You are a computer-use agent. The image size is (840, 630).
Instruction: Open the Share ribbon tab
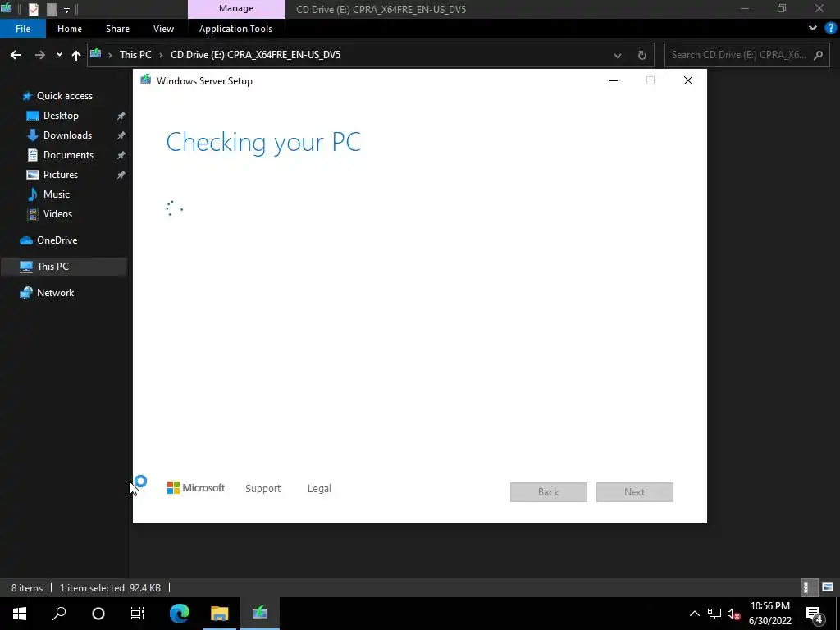click(x=117, y=29)
